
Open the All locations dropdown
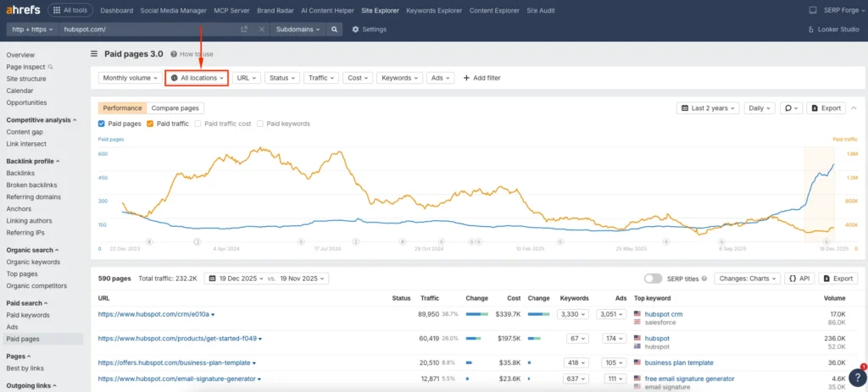197,78
